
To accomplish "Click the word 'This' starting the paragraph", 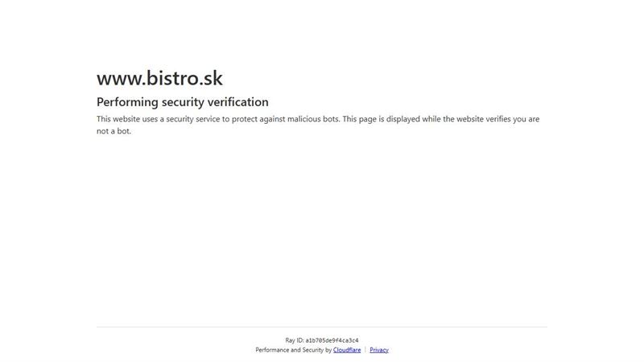I will (104, 119).
